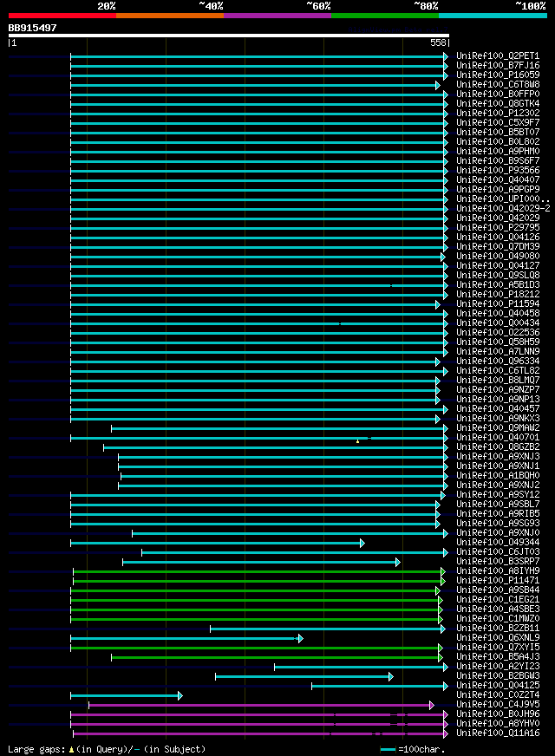The height and width of the screenshot is (756, 555).
Task: Click the UniRef100_A2YI23 label
Action: click(498, 667)
